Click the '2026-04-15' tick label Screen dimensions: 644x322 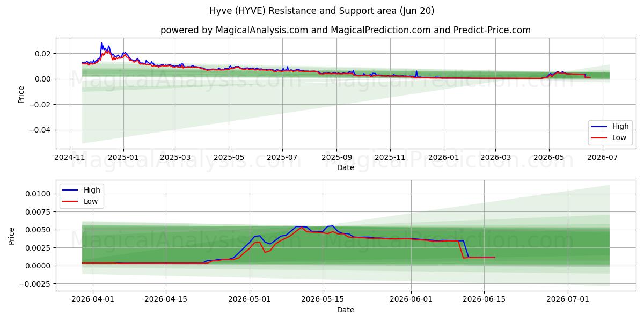point(166,300)
